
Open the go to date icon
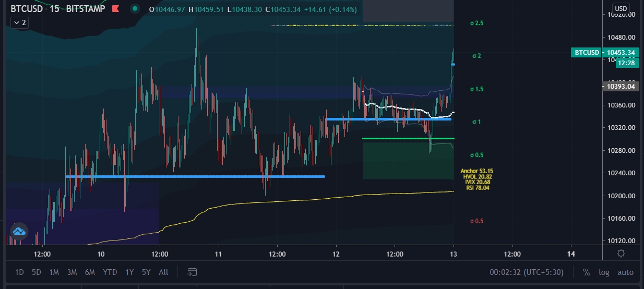[x=192, y=272]
